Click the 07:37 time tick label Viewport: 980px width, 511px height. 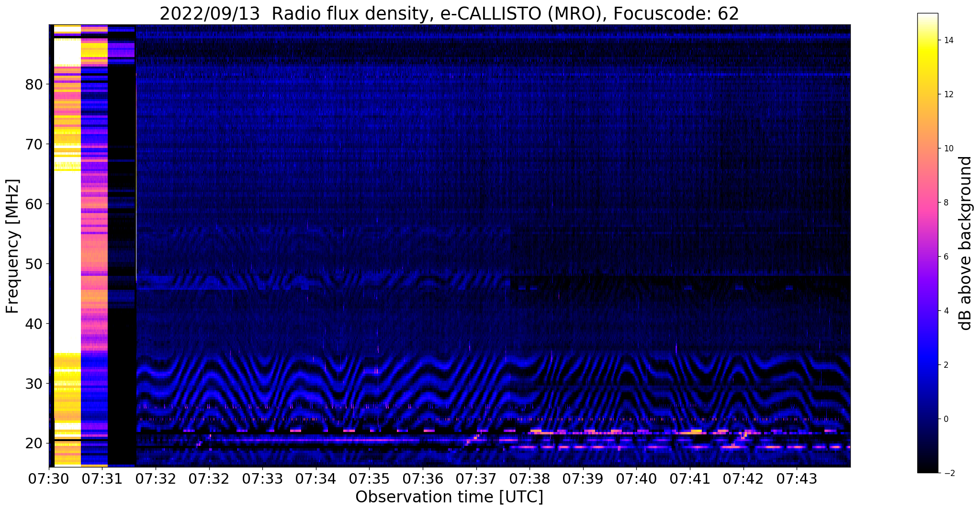click(x=476, y=478)
